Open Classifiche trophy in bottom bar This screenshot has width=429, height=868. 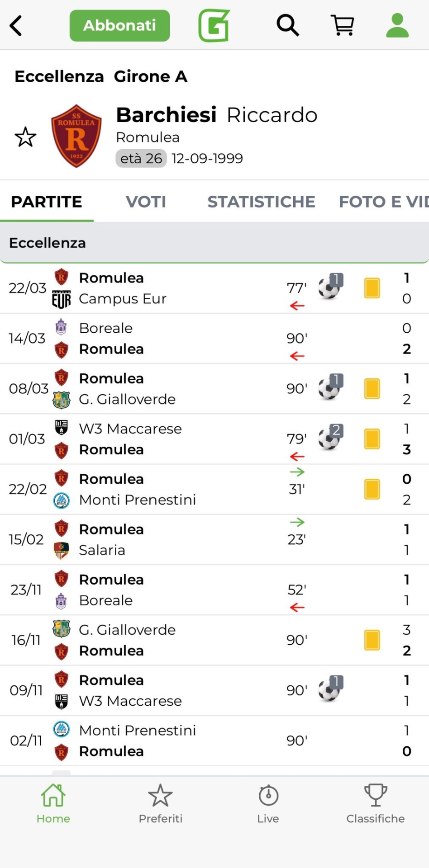[375, 803]
